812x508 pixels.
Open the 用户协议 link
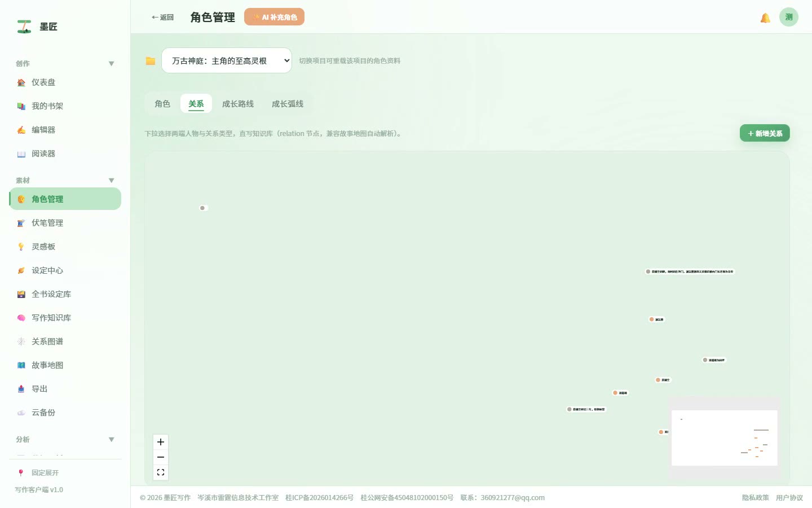(x=789, y=498)
